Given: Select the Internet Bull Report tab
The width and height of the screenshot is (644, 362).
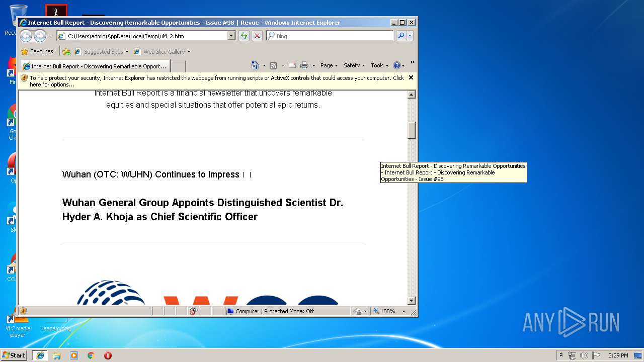Looking at the screenshot, I should [95, 66].
